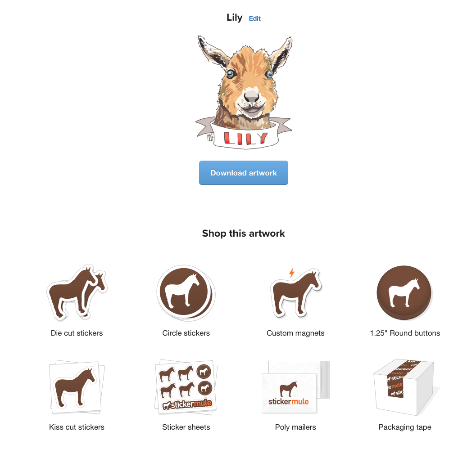Follow the Circle stickers label link

tap(186, 333)
